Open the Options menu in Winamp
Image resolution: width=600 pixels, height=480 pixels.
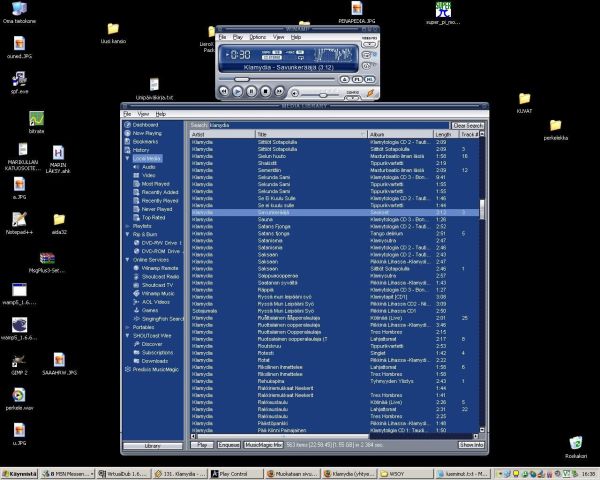258,36
